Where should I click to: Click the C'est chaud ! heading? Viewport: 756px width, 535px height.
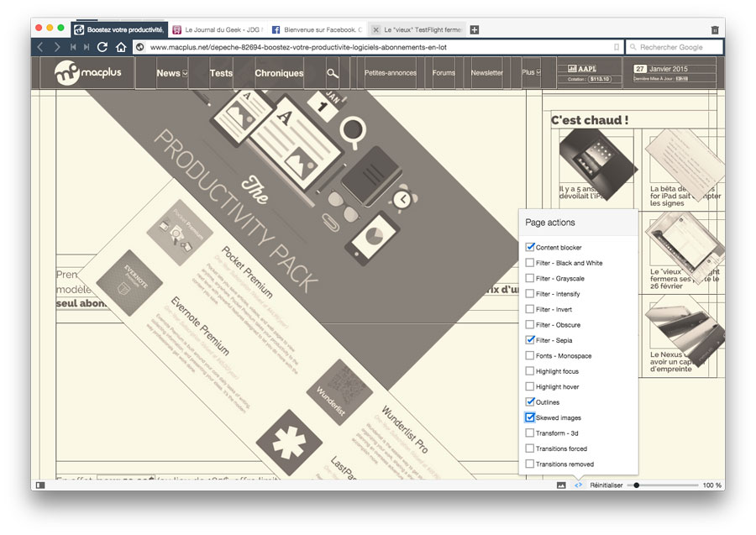coord(590,120)
